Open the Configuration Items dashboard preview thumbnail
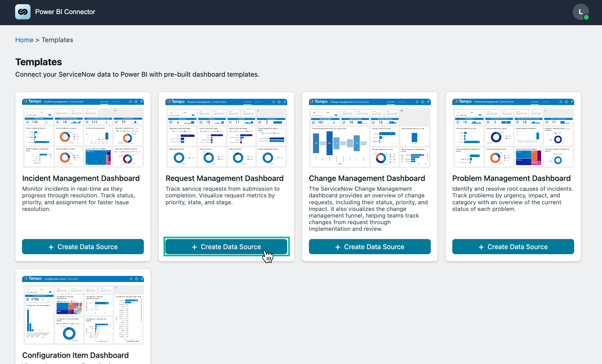This screenshot has height=364, width=602. [x=83, y=310]
